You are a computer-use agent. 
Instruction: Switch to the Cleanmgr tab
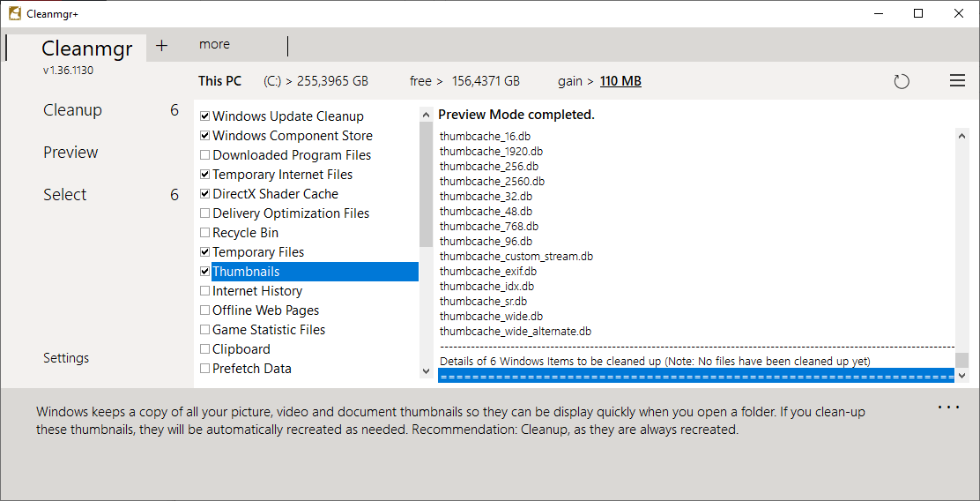87,49
